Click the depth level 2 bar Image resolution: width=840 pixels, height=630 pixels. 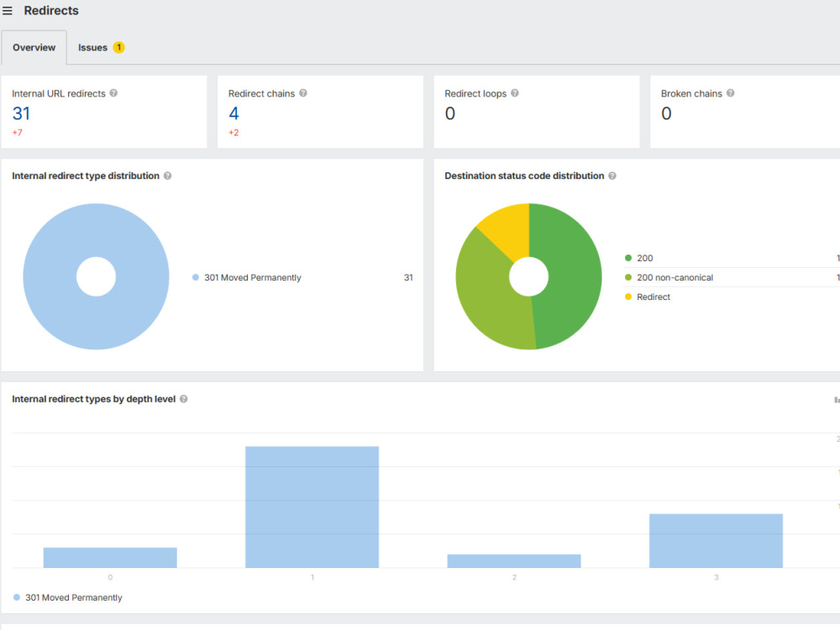(x=514, y=561)
